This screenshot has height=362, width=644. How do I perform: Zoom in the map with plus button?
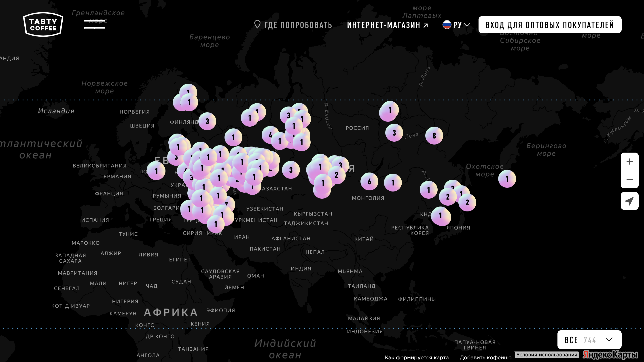[629, 162]
